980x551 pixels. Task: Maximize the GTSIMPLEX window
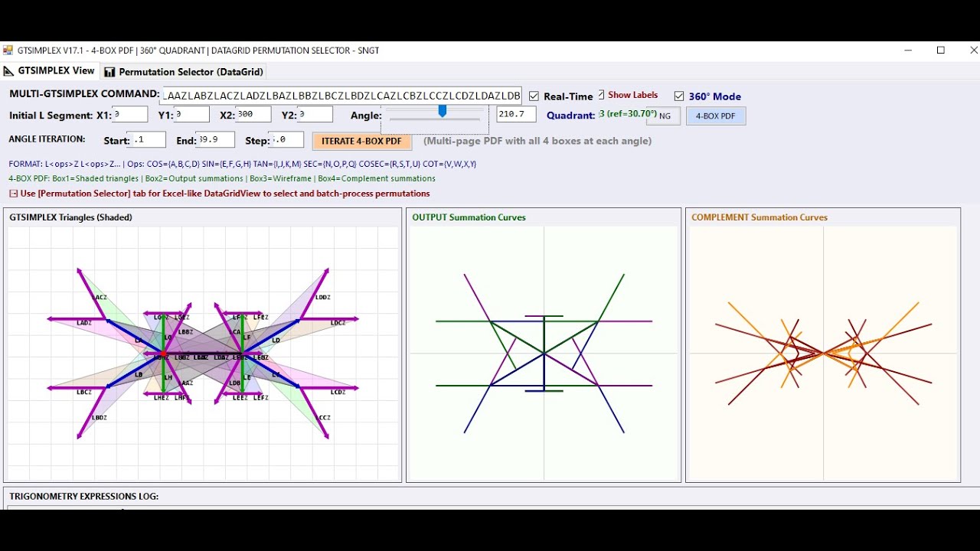pos(941,51)
